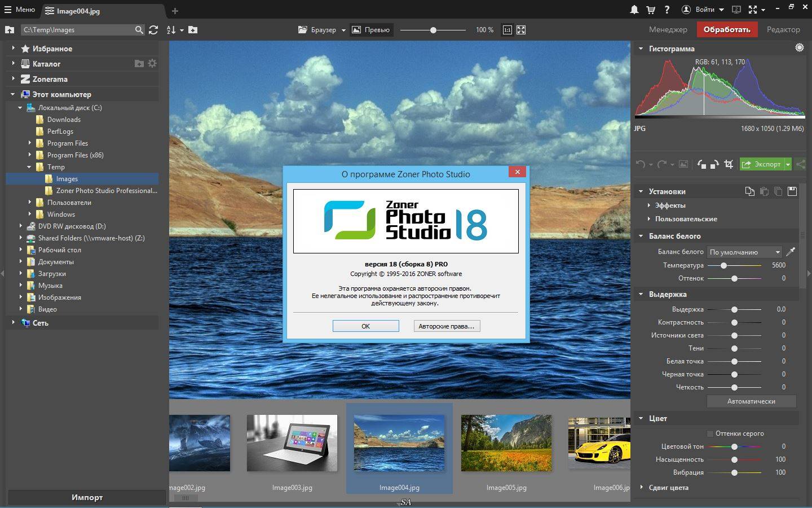
Task: Collapse the Гистограмма panel
Action: point(641,49)
